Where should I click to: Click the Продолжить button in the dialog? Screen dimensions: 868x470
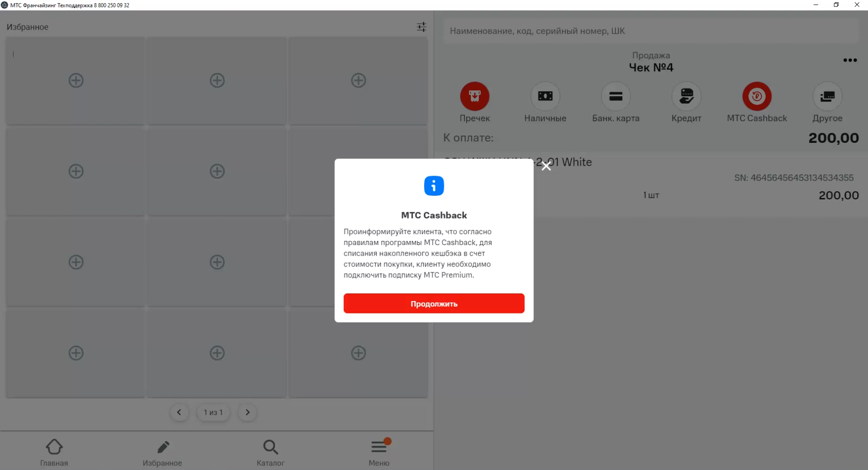click(x=434, y=303)
